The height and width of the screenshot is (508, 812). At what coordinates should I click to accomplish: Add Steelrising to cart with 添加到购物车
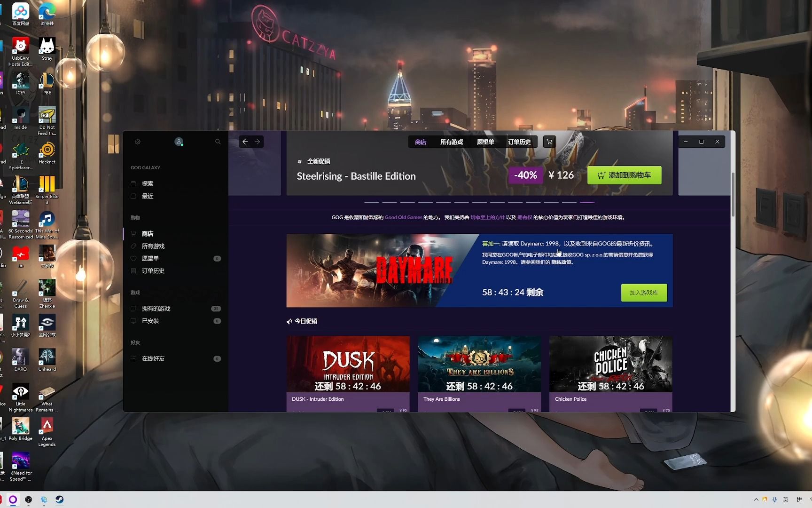click(x=624, y=175)
